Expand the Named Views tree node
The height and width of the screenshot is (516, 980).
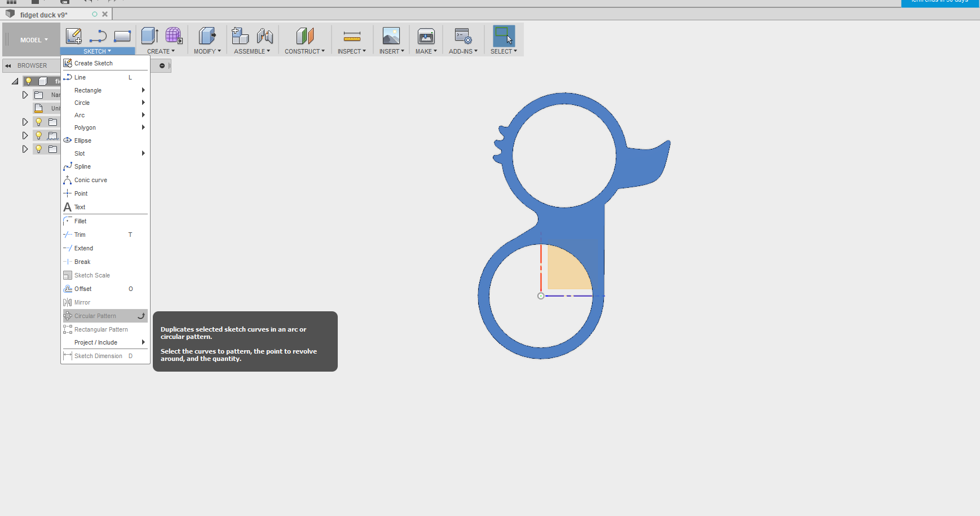(25, 95)
